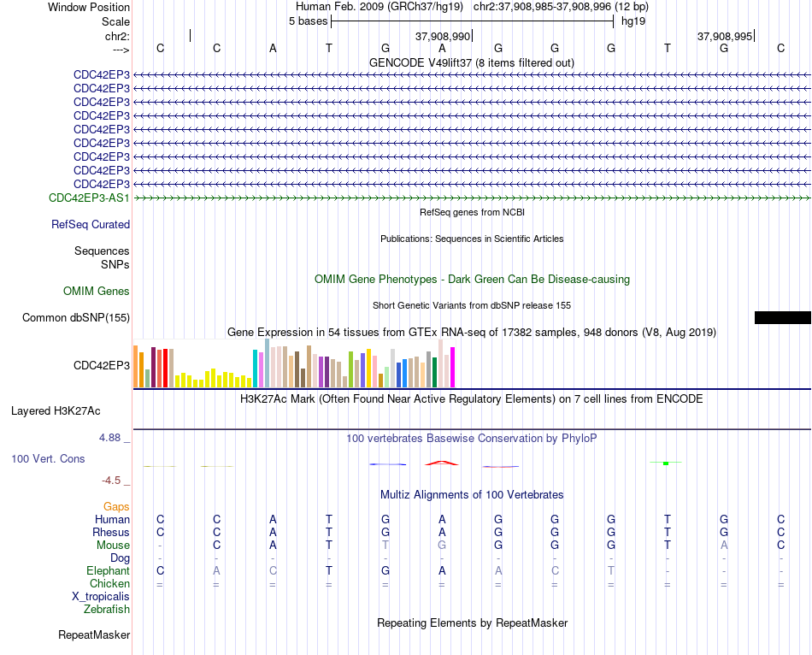The width and height of the screenshot is (812, 655).
Task: Click the magenta bar in GTEx expression chart
Action: (453, 367)
